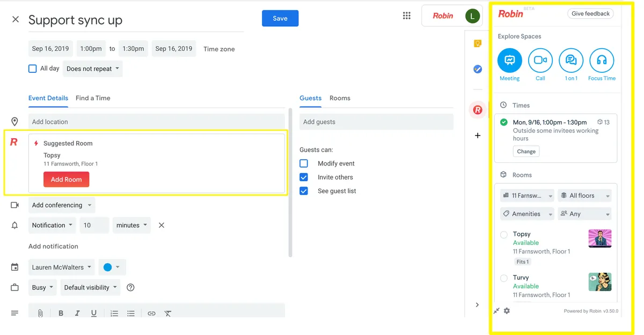The image size is (644, 335).
Task: Toggle underline formatting in description
Action: click(x=94, y=314)
